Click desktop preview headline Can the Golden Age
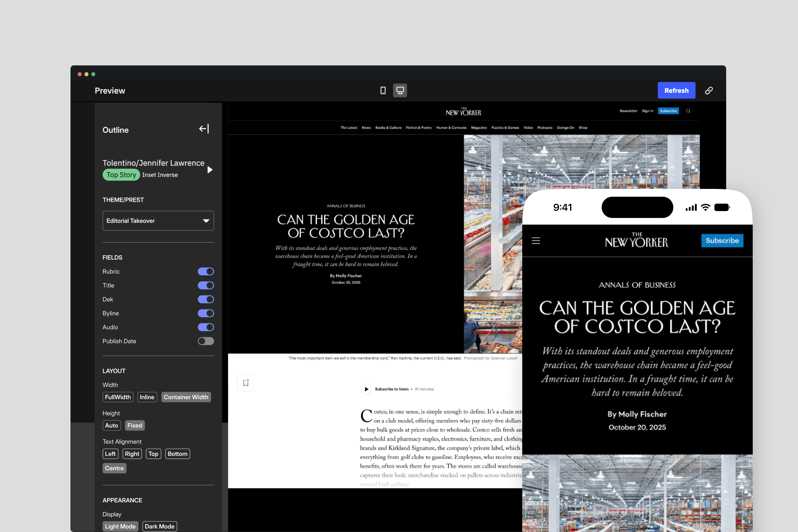 346,226
